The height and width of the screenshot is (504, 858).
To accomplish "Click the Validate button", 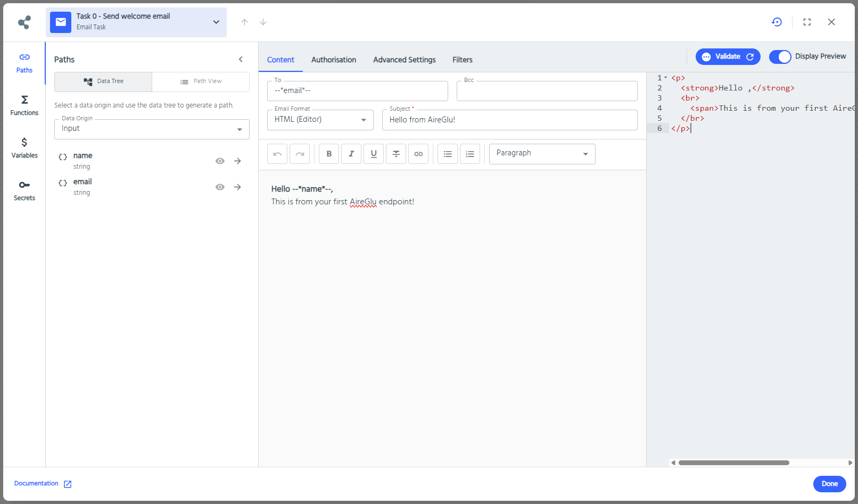I will click(728, 56).
